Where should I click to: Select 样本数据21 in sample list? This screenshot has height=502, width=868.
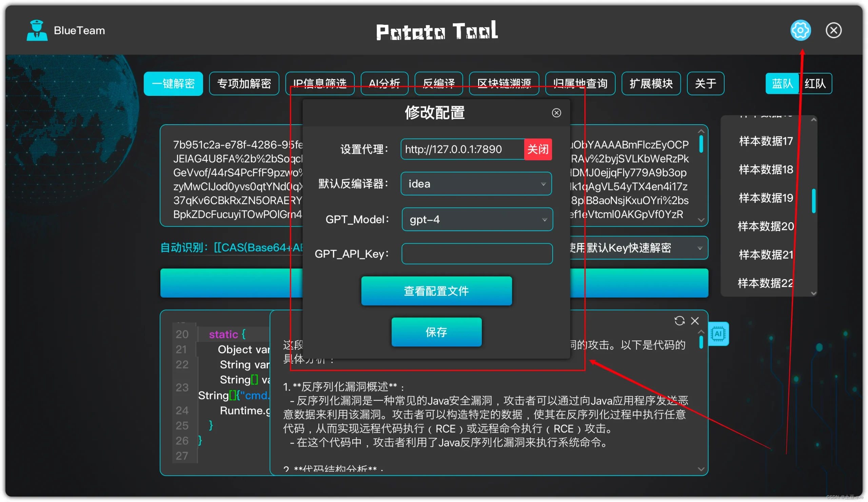[x=766, y=255]
